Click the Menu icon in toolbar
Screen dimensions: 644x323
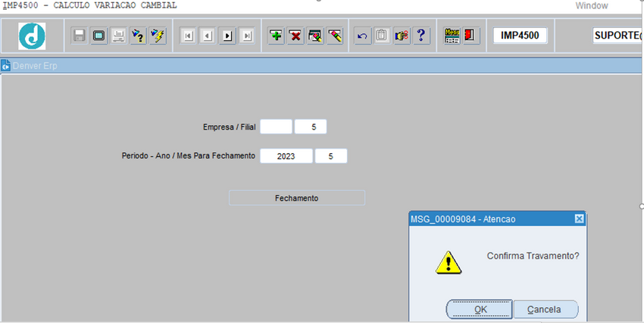(452, 36)
